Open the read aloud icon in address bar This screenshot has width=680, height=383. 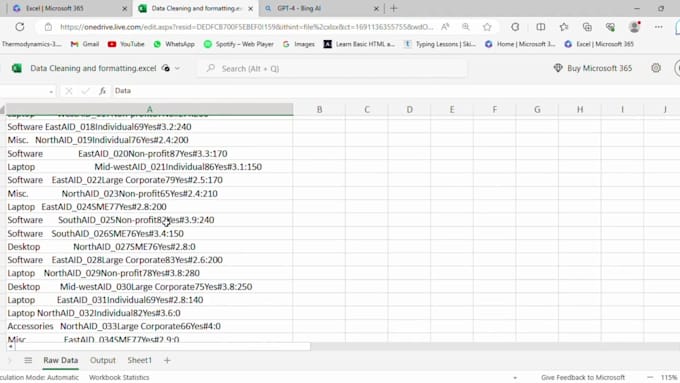pos(445,27)
